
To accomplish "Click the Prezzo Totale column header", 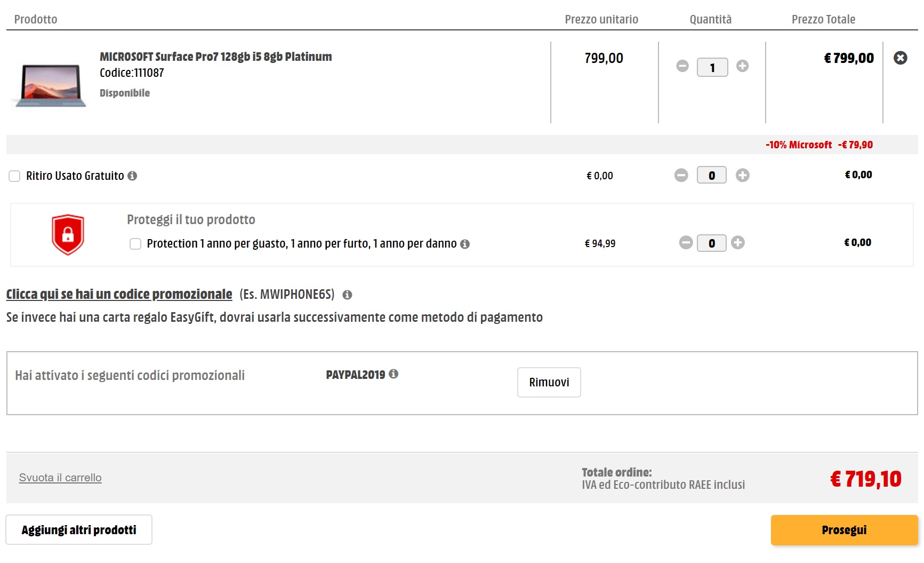I will click(x=823, y=19).
